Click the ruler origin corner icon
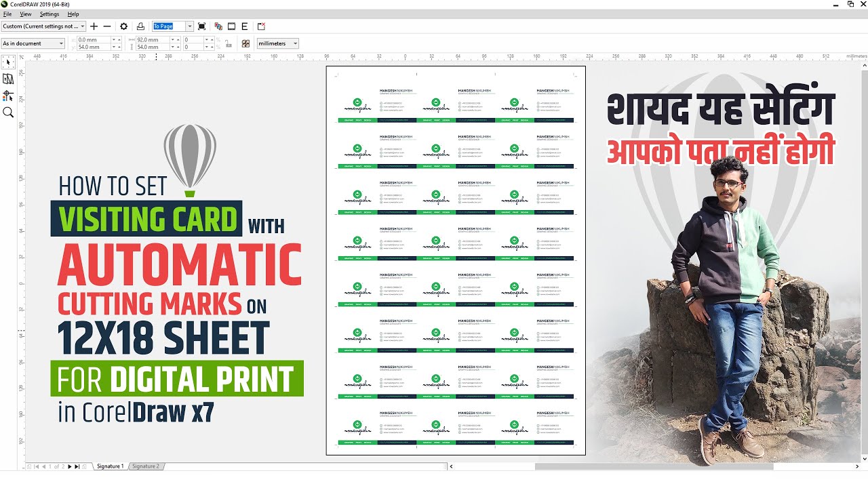The width and height of the screenshot is (868, 488). tap(21, 57)
